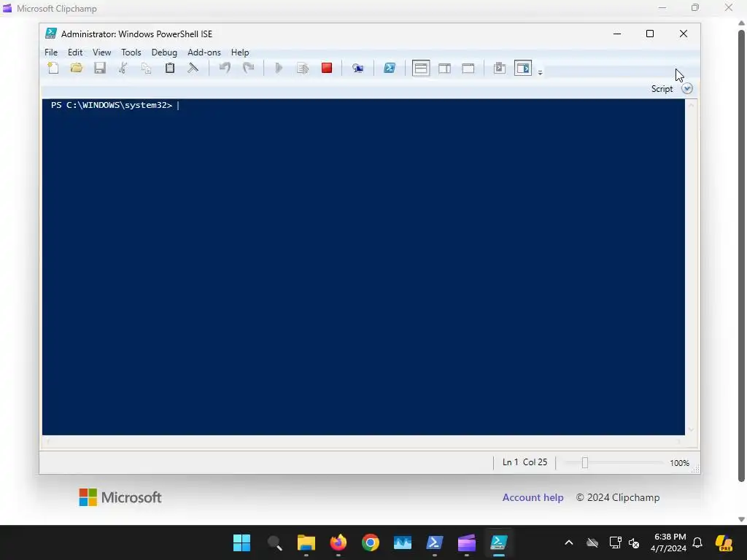Viewport: 747px width, 560px height.
Task: Open the notifications bell
Action: pyautogui.click(x=697, y=542)
